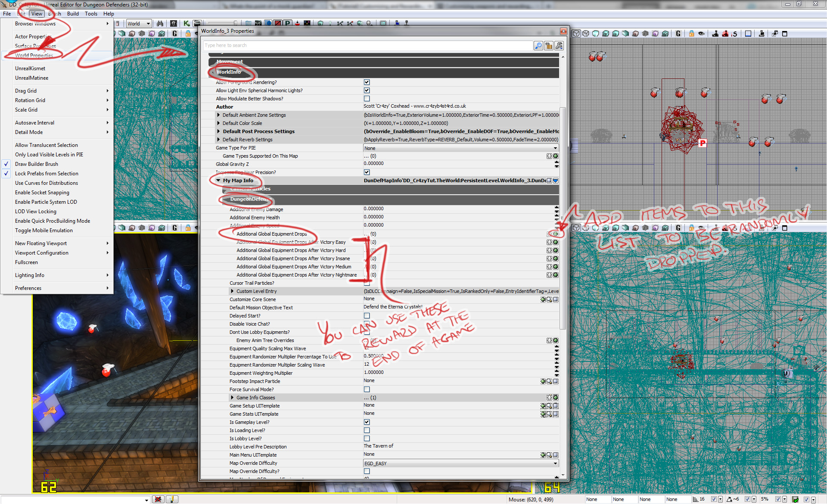Viewport: 827px width, 504px height.
Task: Toggle Allow Light Env Spherical Harmonic Lights
Action: coord(367,90)
